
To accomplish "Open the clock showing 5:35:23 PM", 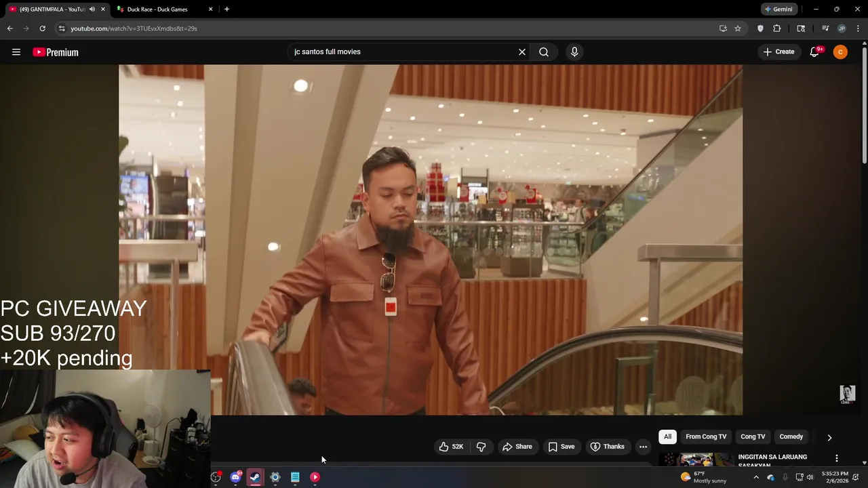I will pos(835,477).
